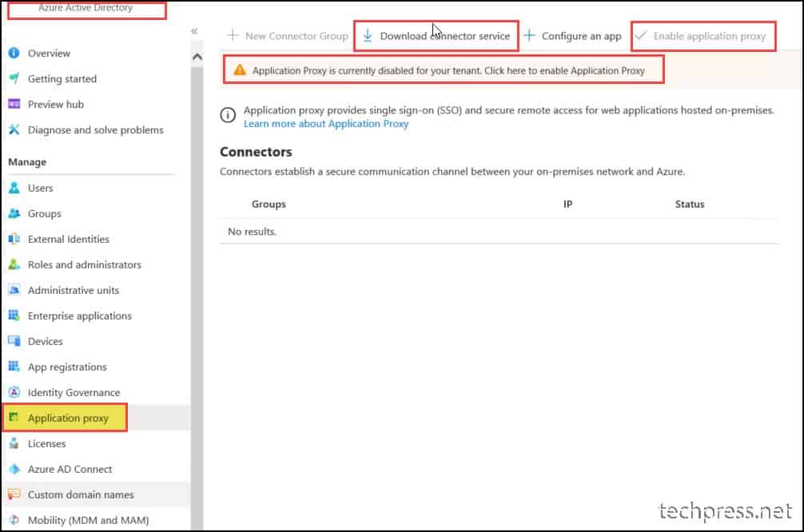Click the Administrative units icon
The width and height of the screenshot is (804, 532).
(x=14, y=290)
